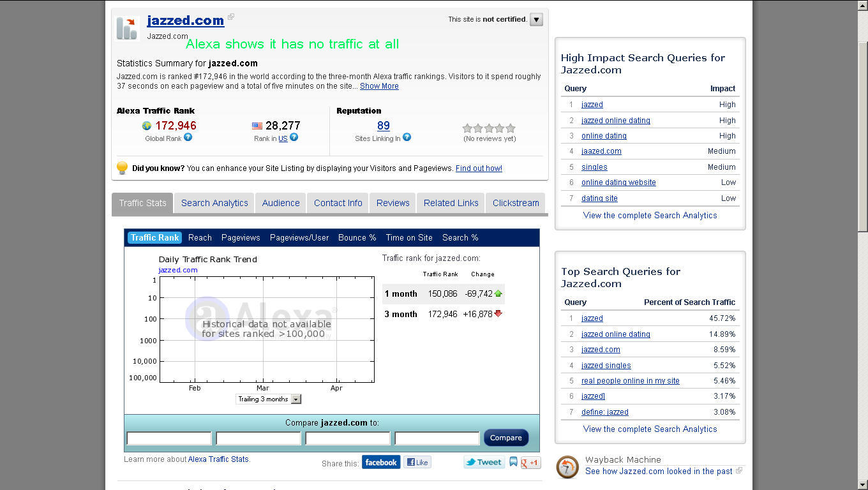This screenshot has width=868, height=490.
Task: Click jazzed.com legend link above the chart
Action: 178,270
